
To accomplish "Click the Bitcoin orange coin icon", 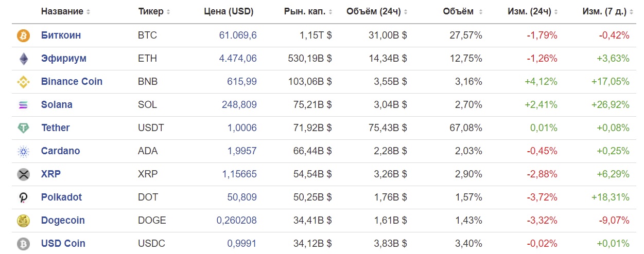I will coord(24,35).
